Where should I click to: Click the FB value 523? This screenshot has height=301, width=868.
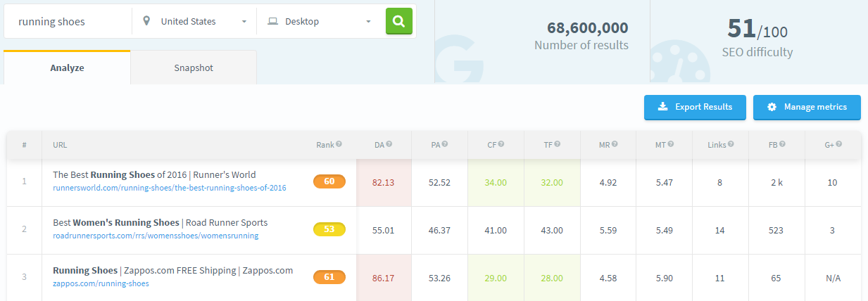[x=776, y=230]
